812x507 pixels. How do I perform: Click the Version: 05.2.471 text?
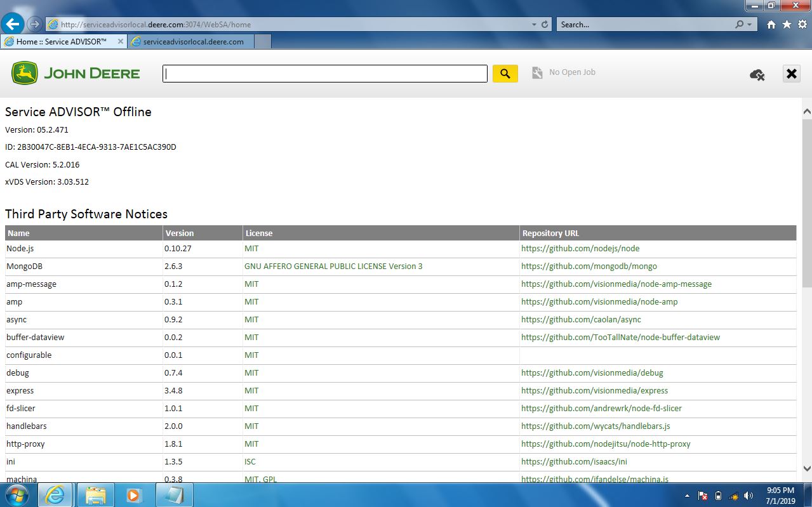37,129
